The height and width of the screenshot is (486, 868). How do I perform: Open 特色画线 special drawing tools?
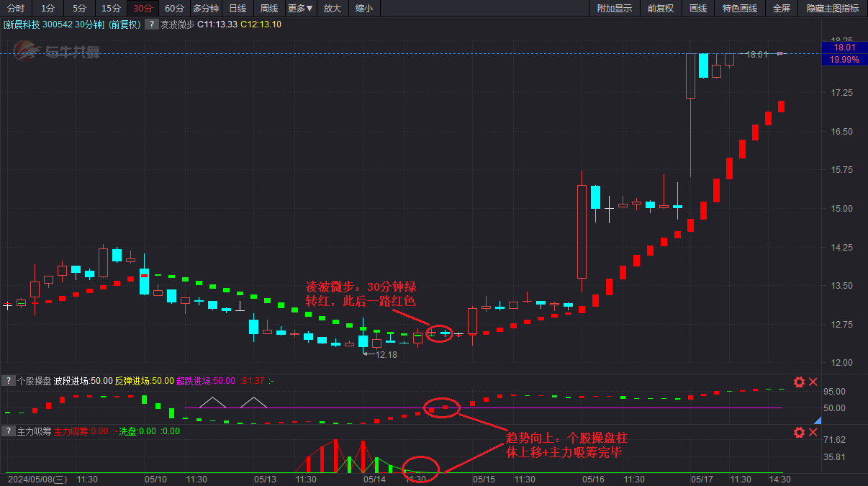pos(740,9)
